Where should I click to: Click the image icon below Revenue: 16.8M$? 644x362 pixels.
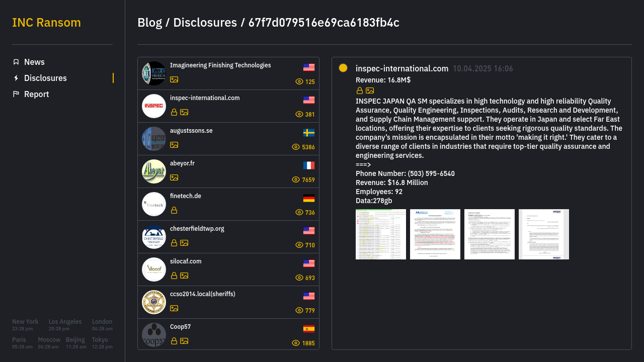click(x=370, y=90)
